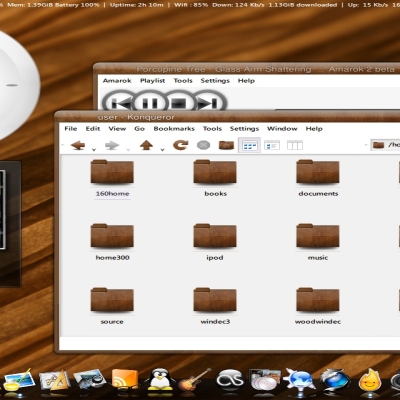Select the windec3 folder

pyautogui.click(x=215, y=306)
